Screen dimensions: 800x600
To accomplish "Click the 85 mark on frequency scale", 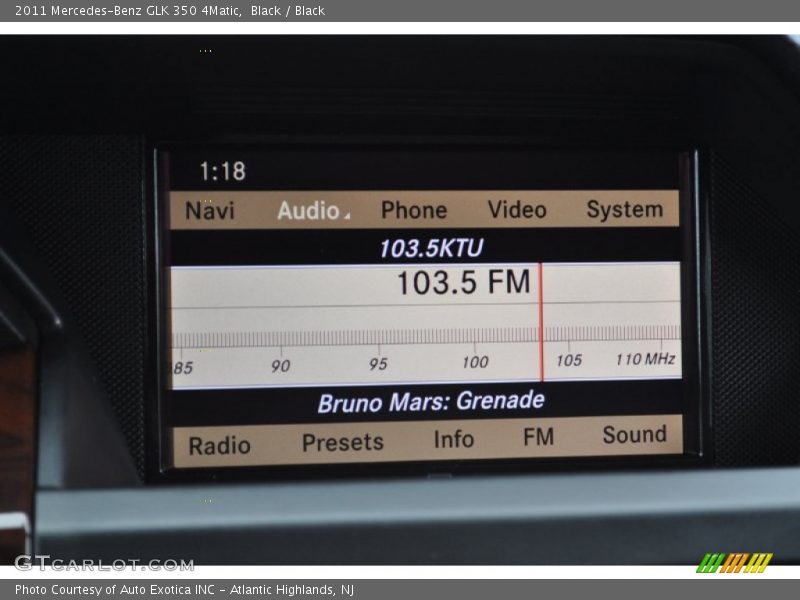I will click(x=183, y=368).
